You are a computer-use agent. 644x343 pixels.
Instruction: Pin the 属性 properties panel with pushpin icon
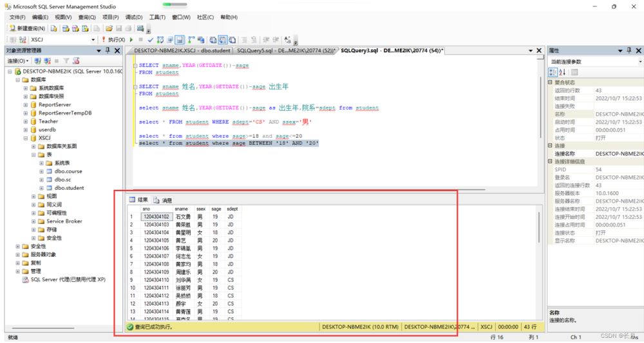point(629,50)
